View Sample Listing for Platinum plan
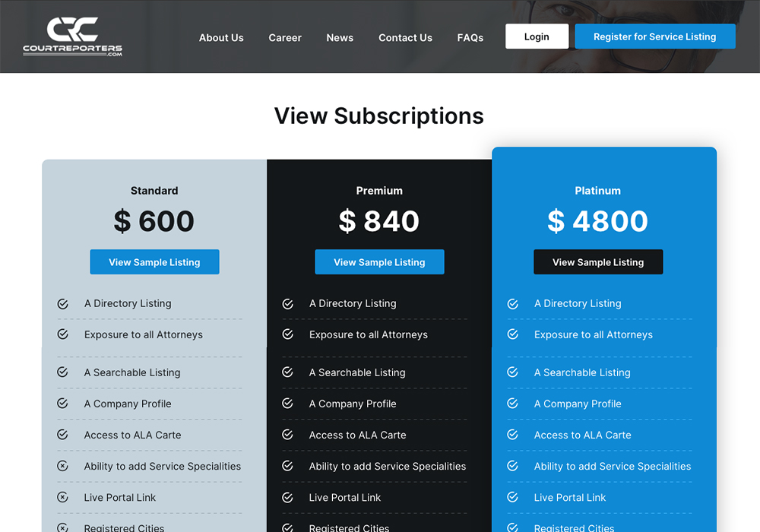The height and width of the screenshot is (532, 760). pyautogui.click(x=598, y=262)
